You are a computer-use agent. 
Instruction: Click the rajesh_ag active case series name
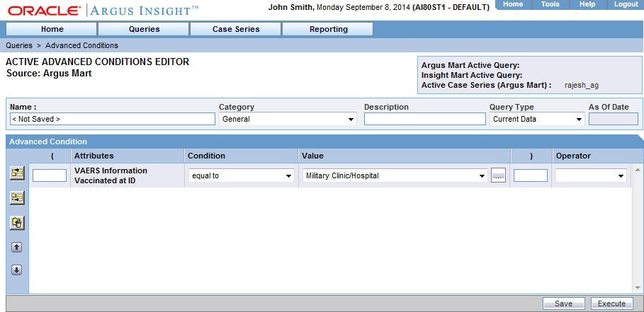(582, 86)
